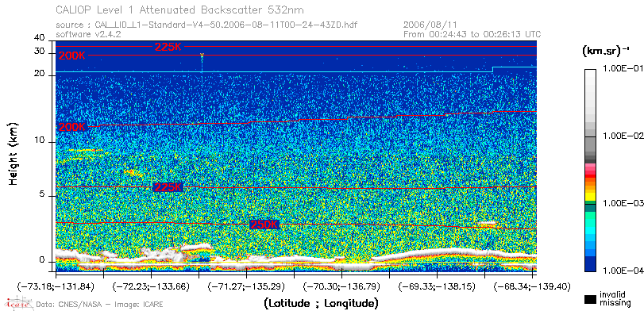The height and width of the screenshot is (311, 644).
Task: Click the step in the cyan line near 20 km
Action: coord(493,69)
